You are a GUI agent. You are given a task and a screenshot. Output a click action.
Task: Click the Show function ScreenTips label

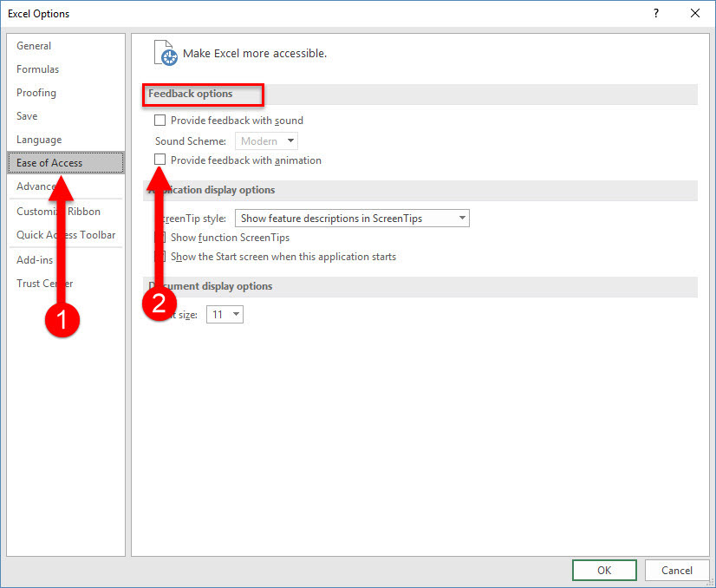point(231,238)
